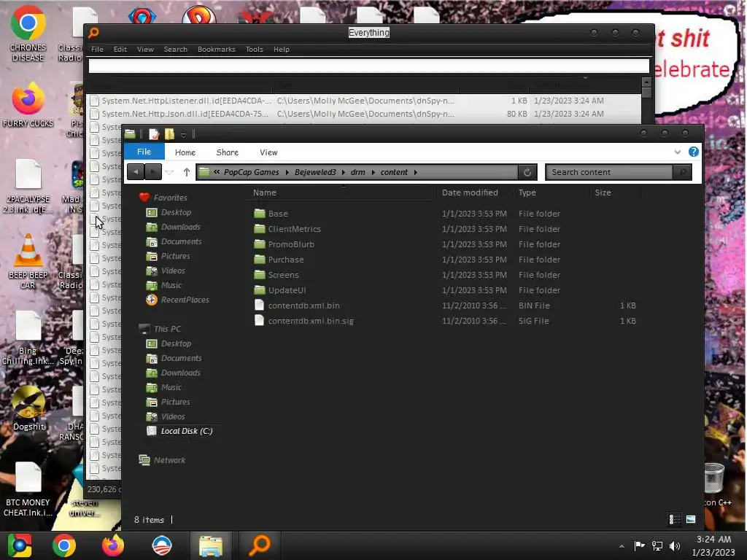Image resolution: width=747 pixels, height=560 pixels.
Task: Go up one folder level arrow
Action: coord(186,172)
